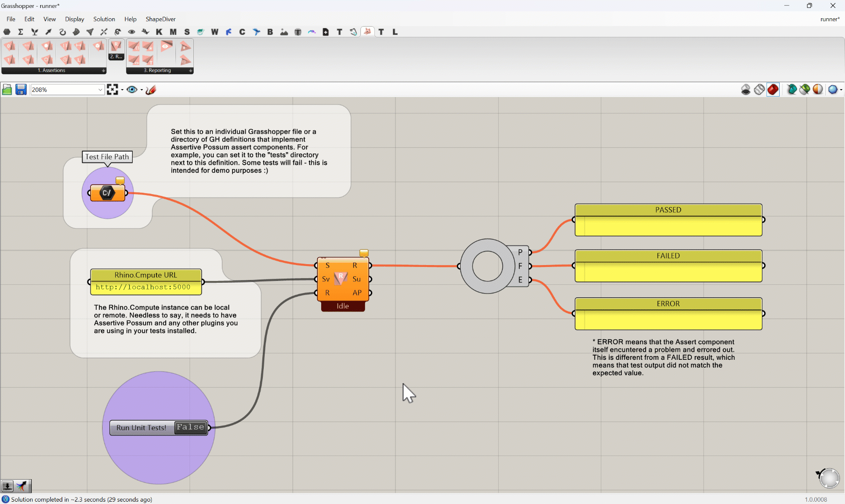
Task: Select the Test File Path input component
Action: pos(107,193)
